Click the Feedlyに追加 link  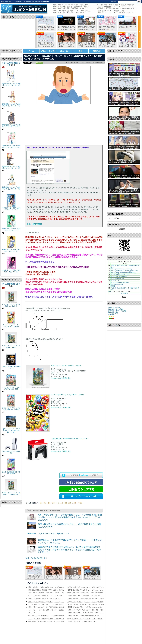click(113, 313)
